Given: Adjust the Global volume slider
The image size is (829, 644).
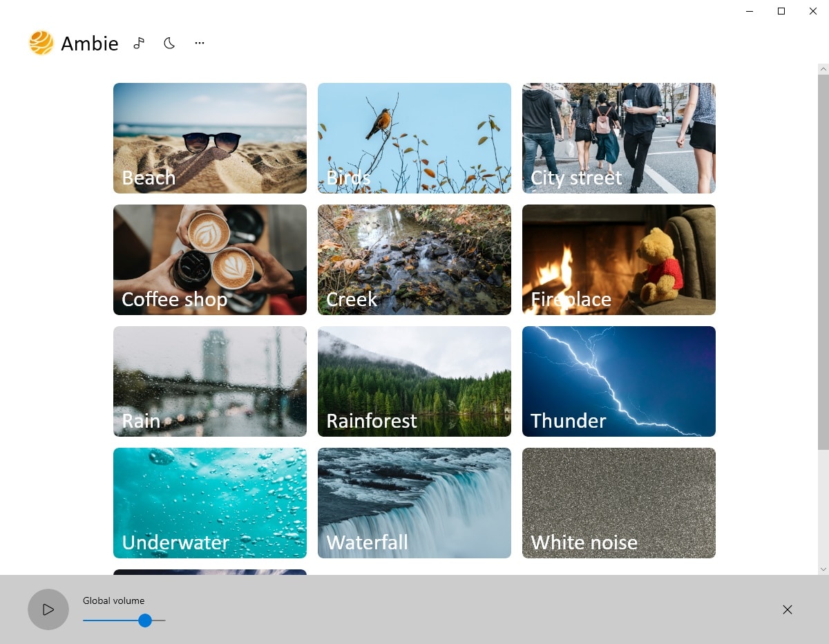Looking at the screenshot, I should coord(144,621).
